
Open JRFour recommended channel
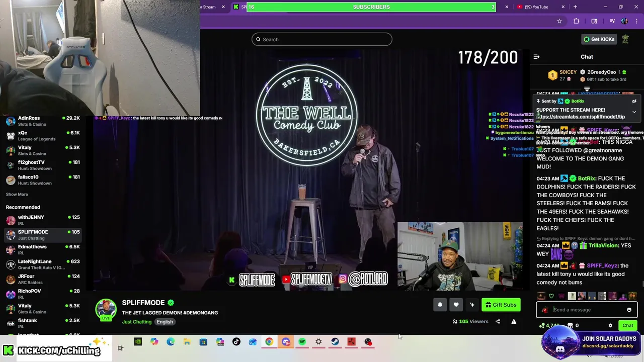tap(42, 279)
